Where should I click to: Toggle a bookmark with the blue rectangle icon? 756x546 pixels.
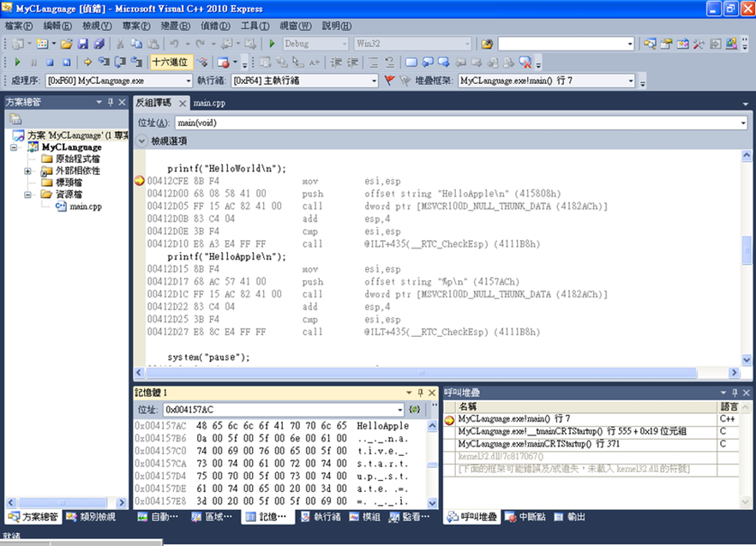pos(411,63)
